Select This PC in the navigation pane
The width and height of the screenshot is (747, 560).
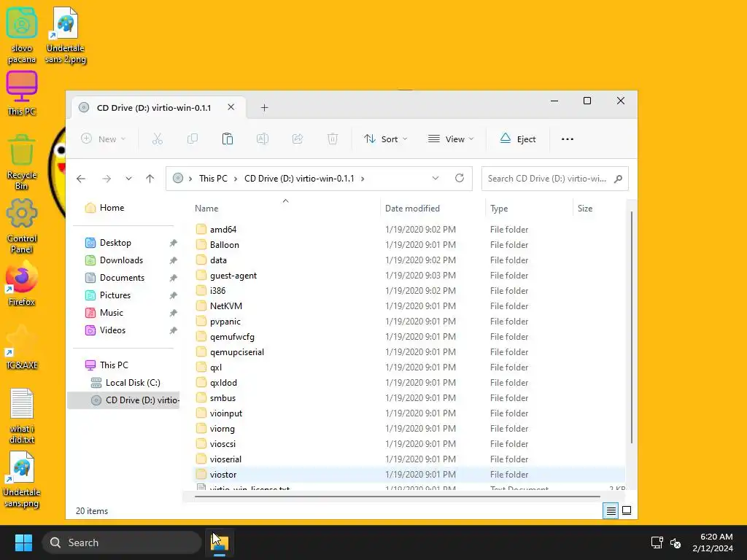(114, 365)
